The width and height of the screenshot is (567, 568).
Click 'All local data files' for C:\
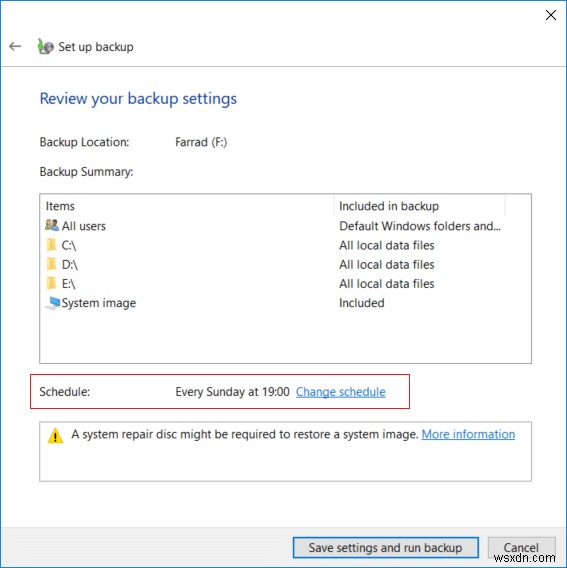(x=387, y=246)
